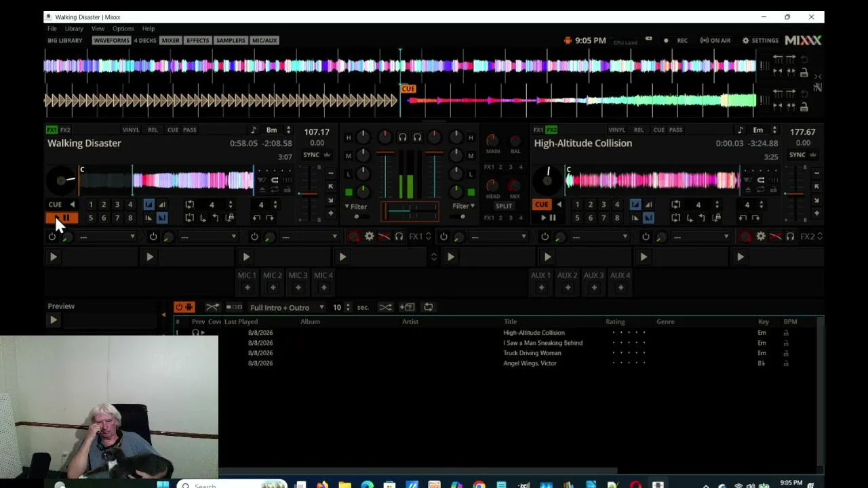This screenshot has width=868, height=488.
Task: Toggle the WAVEFORMS section view
Action: pyautogui.click(x=111, y=41)
